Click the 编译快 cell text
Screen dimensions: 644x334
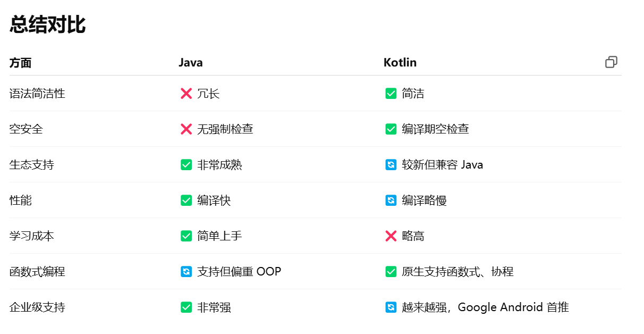click(214, 201)
